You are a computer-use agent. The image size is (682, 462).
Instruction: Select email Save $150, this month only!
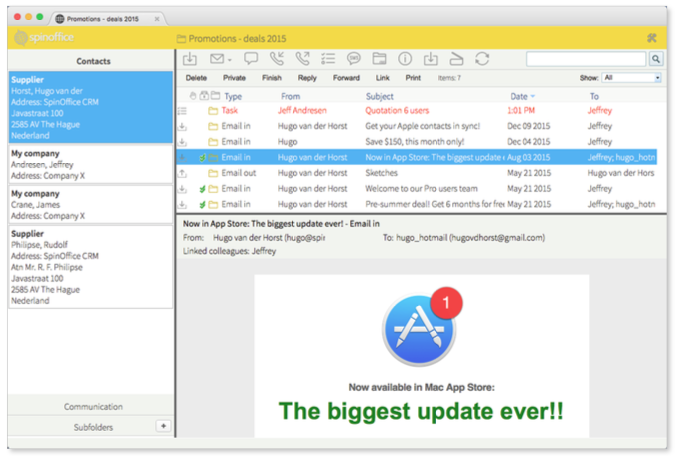click(x=417, y=142)
